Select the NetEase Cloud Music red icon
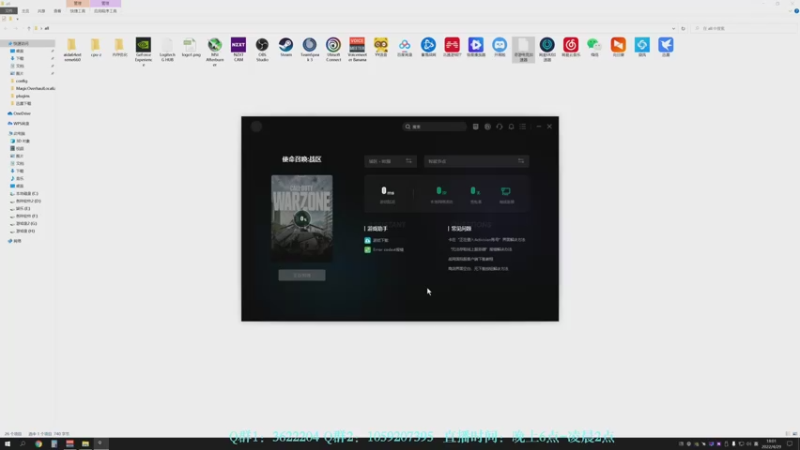 point(571,47)
